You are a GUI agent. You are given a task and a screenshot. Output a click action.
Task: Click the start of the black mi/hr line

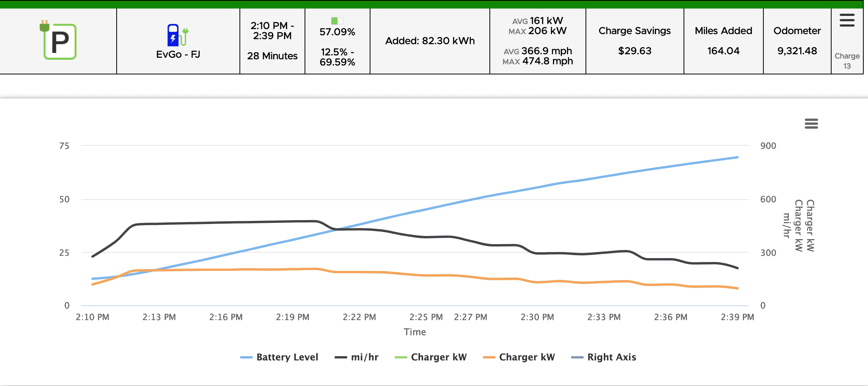(93, 256)
